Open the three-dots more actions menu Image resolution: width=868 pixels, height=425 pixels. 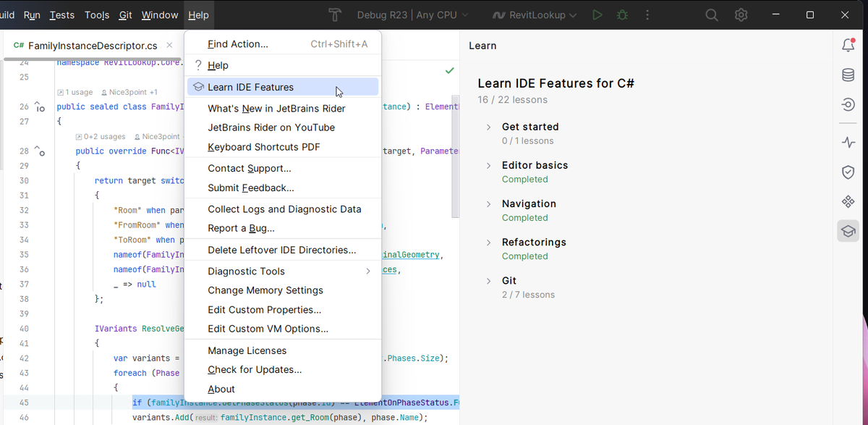pyautogui.click(x=647, y=15)
